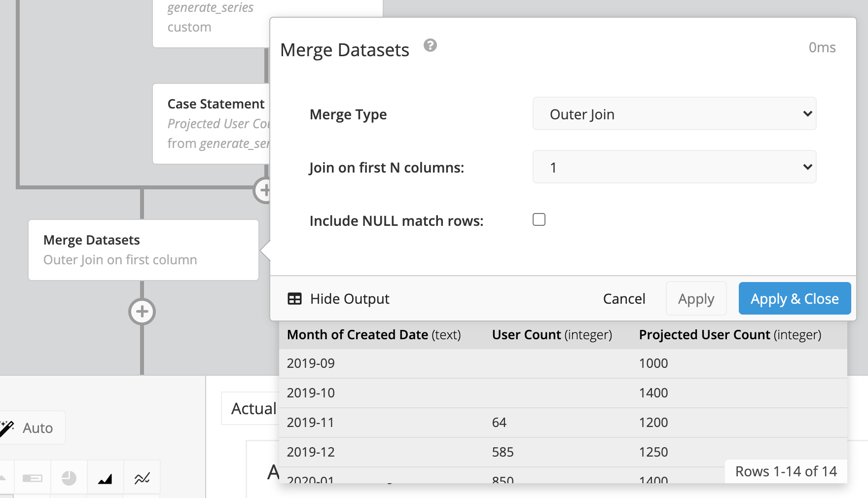
Task: Click User Count column header
Action: click(552, 335)
